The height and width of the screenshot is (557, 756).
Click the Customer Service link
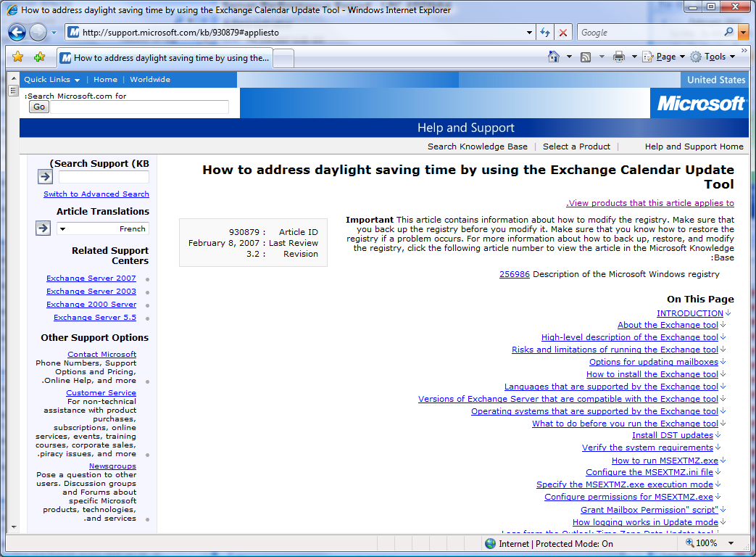click(101, 393)
